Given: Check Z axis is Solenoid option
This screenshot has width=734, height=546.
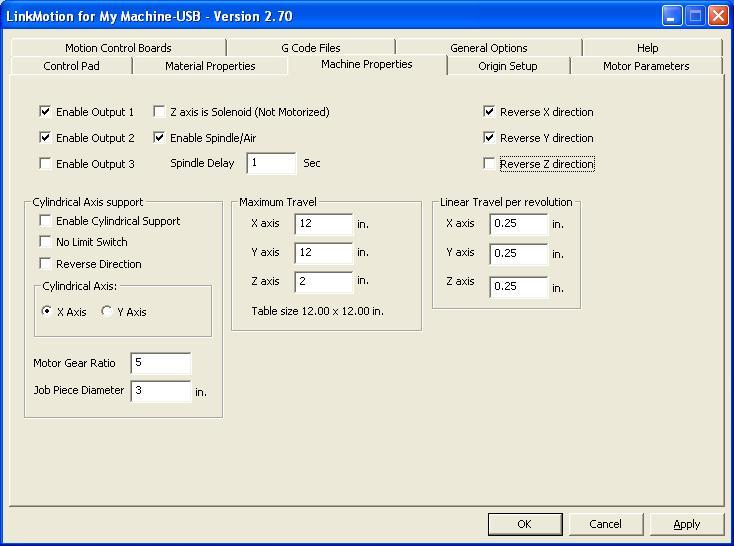Looking at the screenshot, I should coord(159,112).
